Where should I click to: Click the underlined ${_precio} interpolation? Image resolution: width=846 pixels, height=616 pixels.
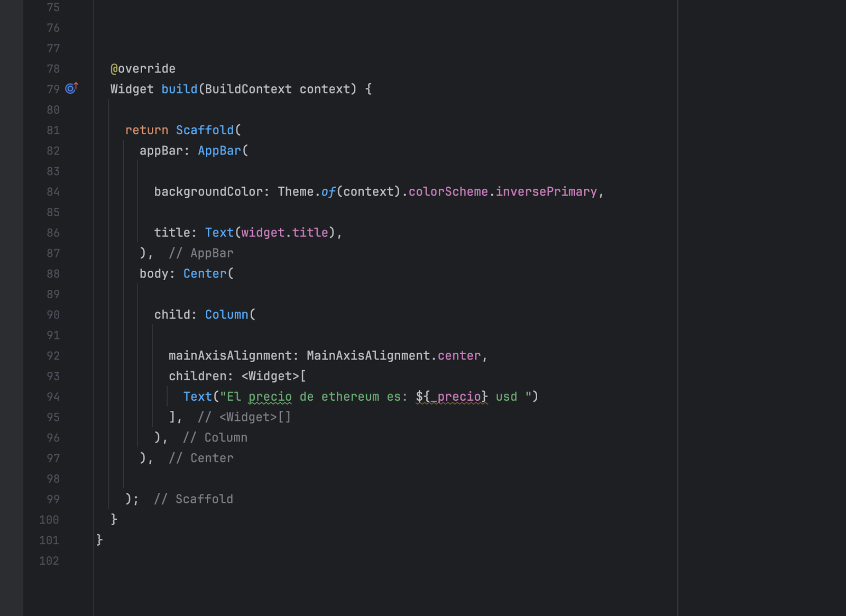pyautogui.click(x=452, y=397)
